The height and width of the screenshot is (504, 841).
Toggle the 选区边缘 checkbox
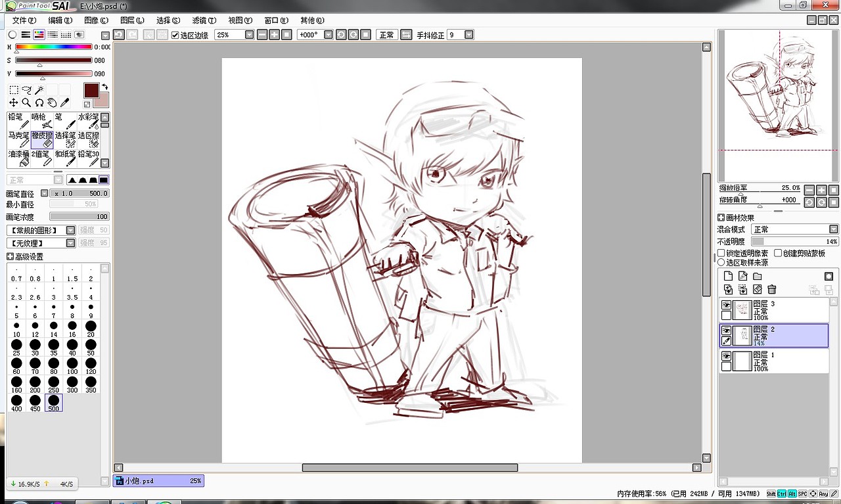175,35
